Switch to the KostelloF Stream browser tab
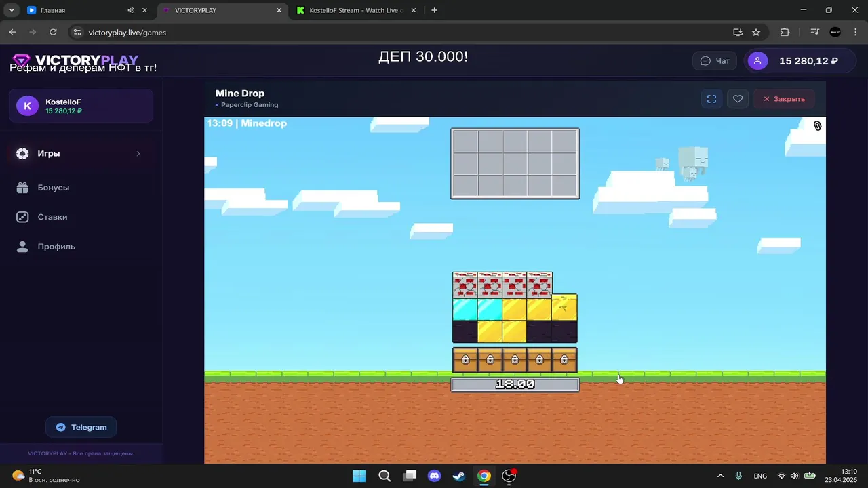 [x=357, y=10]
